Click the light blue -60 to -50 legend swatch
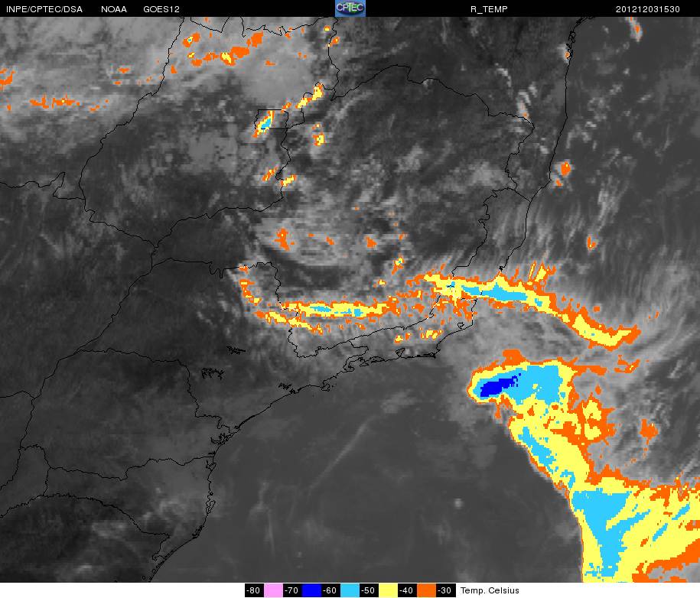 (x=350, y=590)
